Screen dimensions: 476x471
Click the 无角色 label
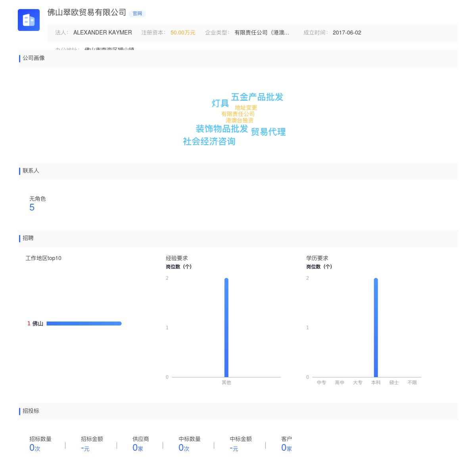click(x=38, y=199)
